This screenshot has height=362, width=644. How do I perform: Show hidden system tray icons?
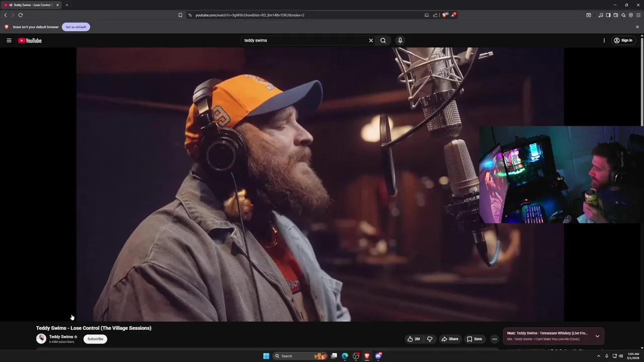tap(598, 356)
